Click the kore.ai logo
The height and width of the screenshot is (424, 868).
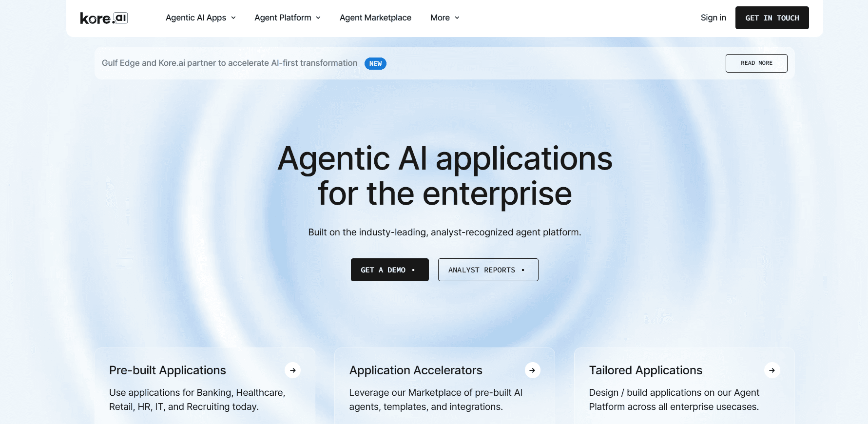[x=104, y=18]
